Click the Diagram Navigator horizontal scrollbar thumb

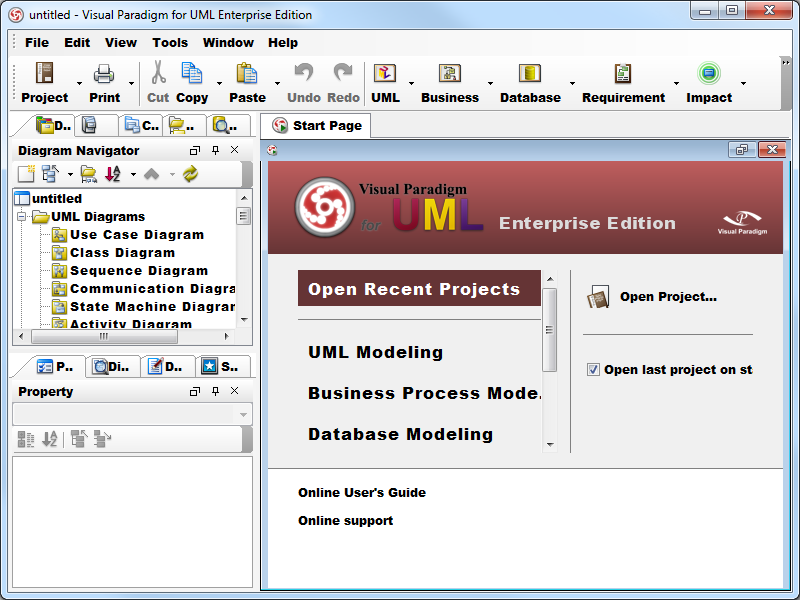tap(104, 337)
